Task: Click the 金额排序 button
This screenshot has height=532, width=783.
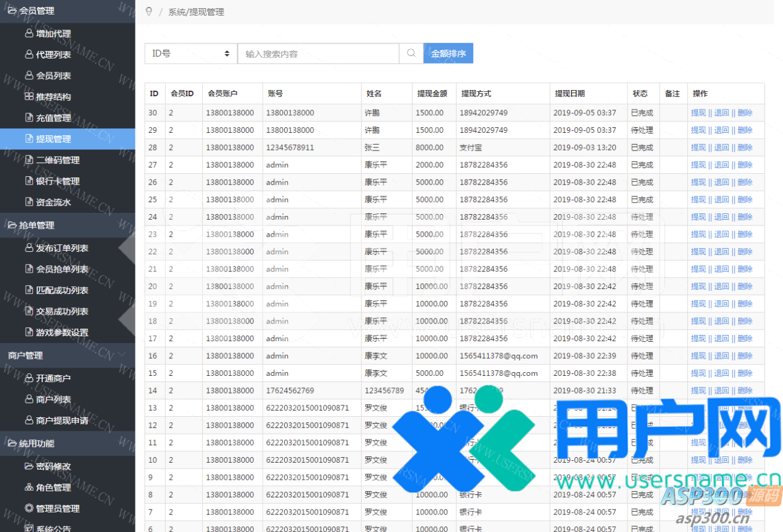Action: click(448, 54)
